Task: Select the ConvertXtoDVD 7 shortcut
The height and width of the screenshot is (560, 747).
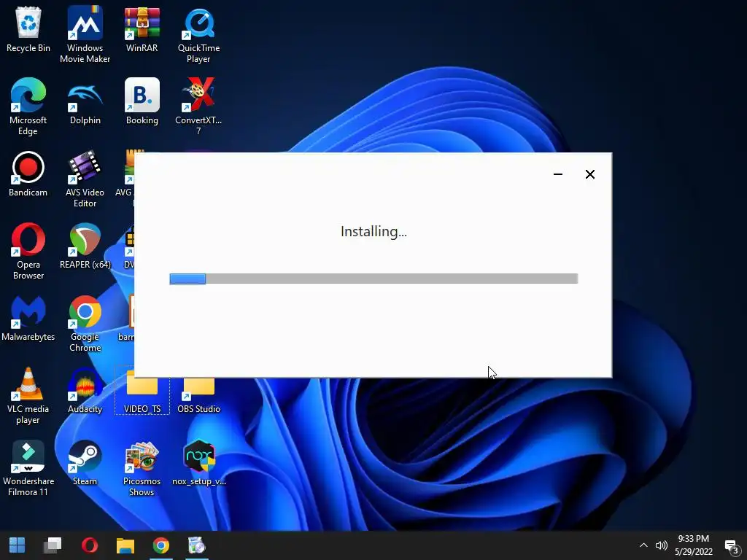Action: (x=198, y=106)
